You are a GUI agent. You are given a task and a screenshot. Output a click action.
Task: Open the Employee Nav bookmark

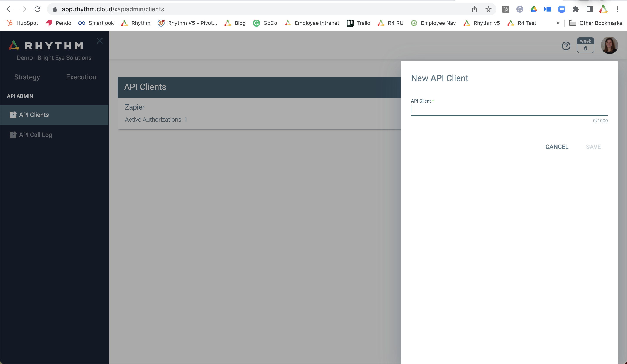pyautogui.click(x=433, y=23)
